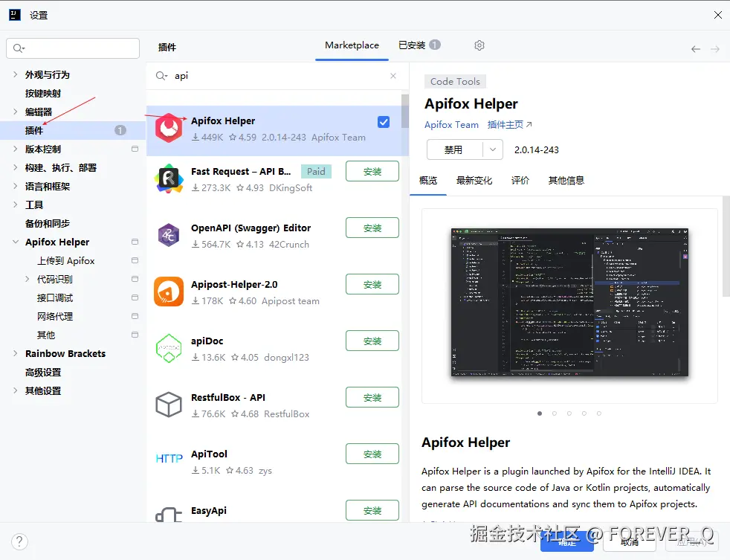Viewport: 730px width, 560px height.
Task: Click the Paid tag on Fast Request
Action: (x=316, y=172)
